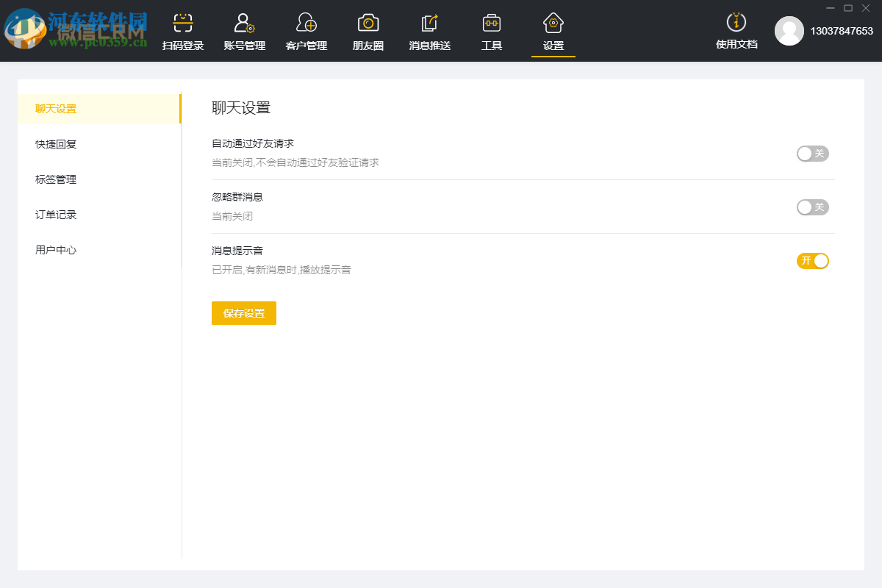882x588 pixels.
Task: Turn on the ignore group messages switch
Action: (x=812, y=207)
